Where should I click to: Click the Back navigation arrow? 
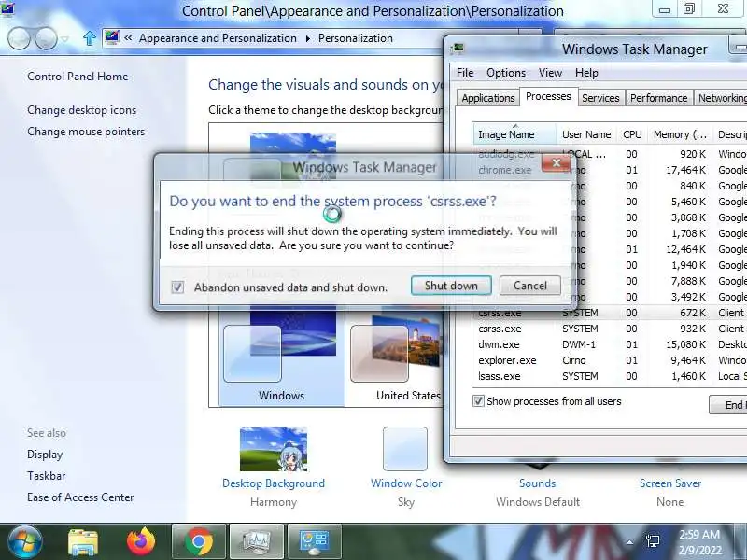[x=19, y=38]
